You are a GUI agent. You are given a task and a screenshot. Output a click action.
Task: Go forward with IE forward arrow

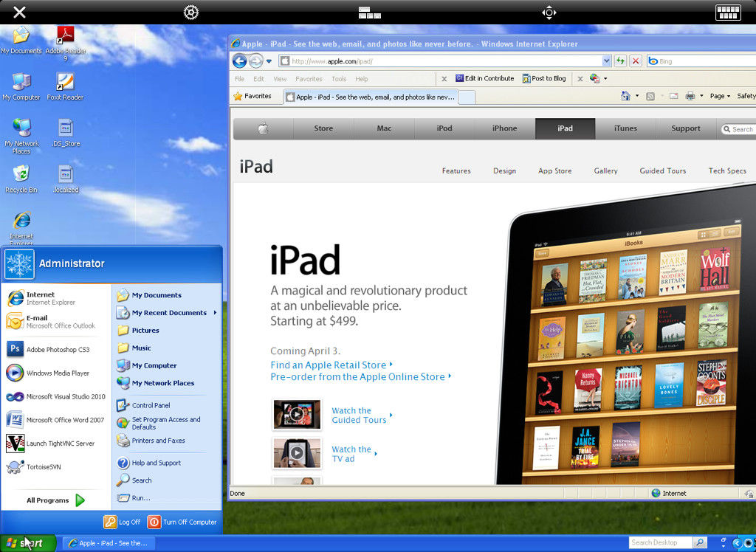(x=256, y=61)
